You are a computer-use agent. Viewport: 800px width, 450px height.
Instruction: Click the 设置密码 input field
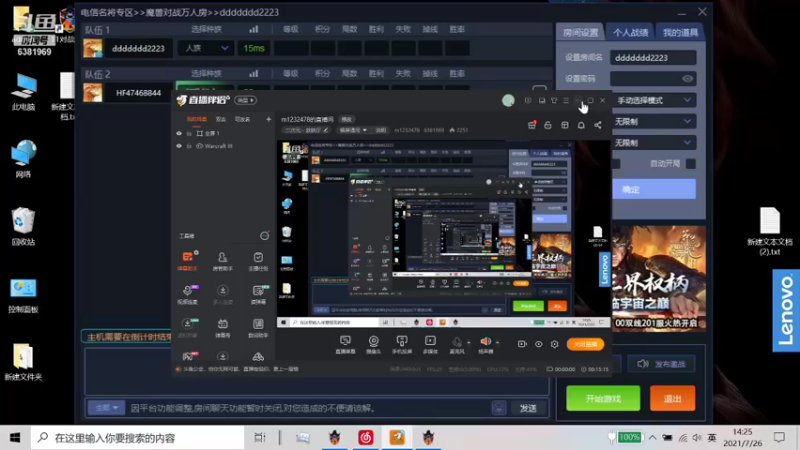click(x=653, y=79)
